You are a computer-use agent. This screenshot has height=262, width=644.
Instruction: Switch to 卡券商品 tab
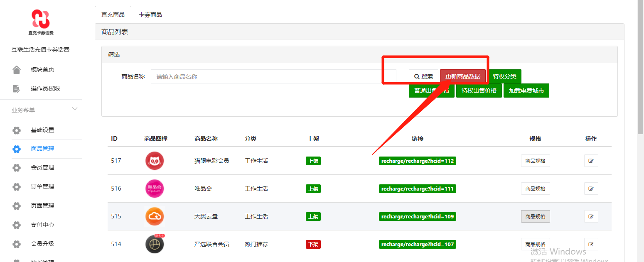150,15
